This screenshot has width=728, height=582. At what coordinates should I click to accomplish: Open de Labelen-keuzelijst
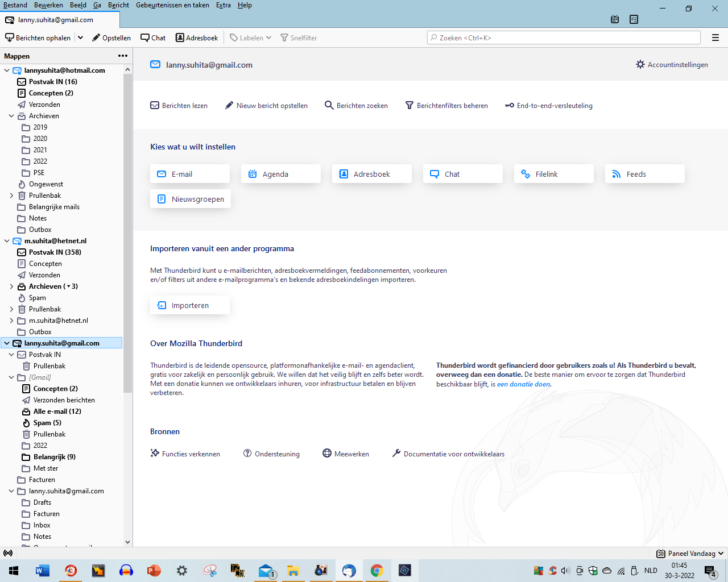coord(248,38)
